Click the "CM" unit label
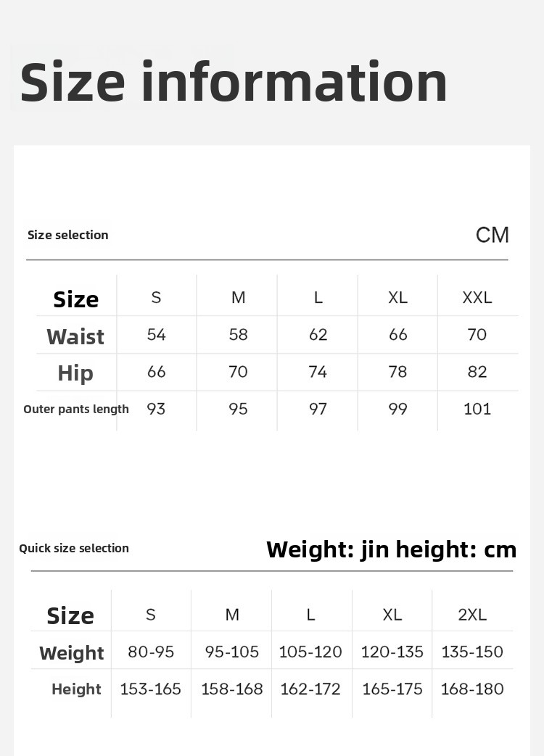This screenshot has width=544, height=756. pos(493,235)
